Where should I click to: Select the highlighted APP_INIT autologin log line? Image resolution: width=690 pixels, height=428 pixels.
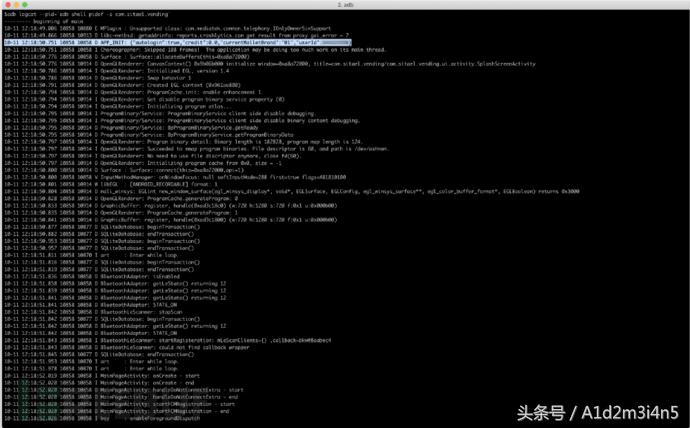pos(178,43)
